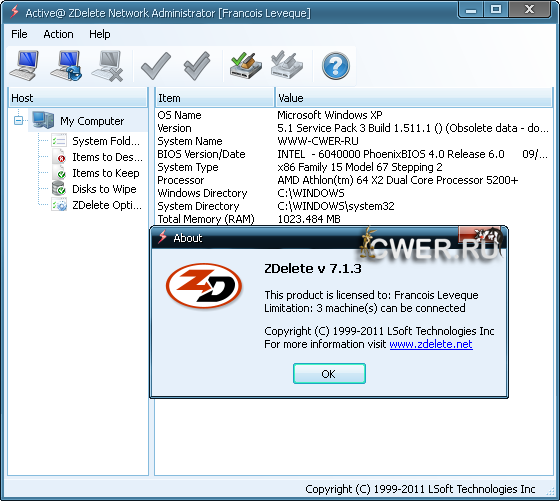Click the lightning icon in main title bar
The width and height of the screenshot is (560, 501).
[15, 12]
